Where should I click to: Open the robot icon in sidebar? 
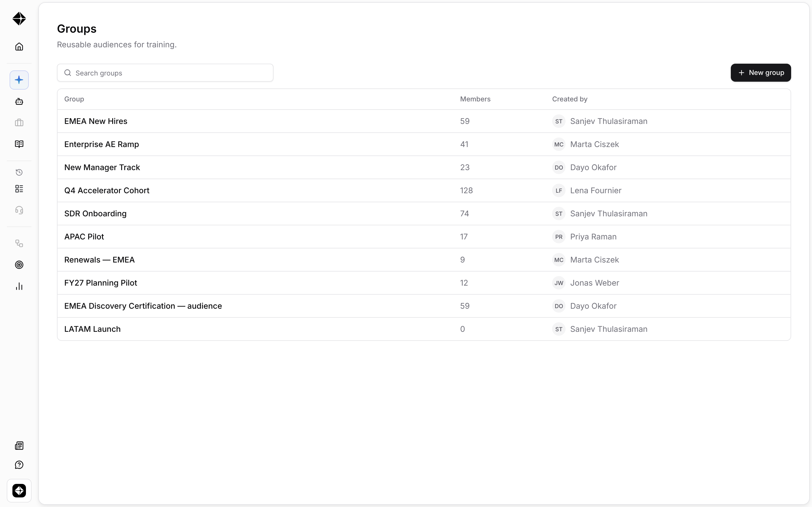[x=19, y=101]
